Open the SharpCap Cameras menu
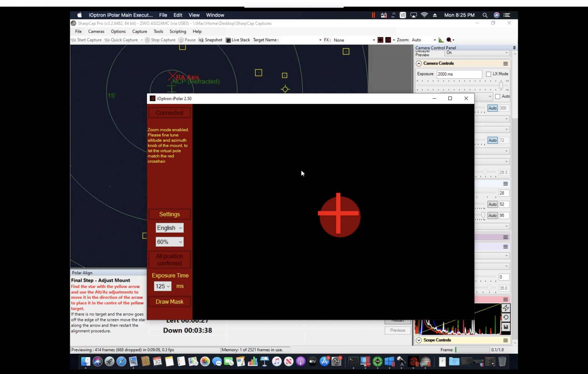Screen dimensions: 588x374 (96, 32)
